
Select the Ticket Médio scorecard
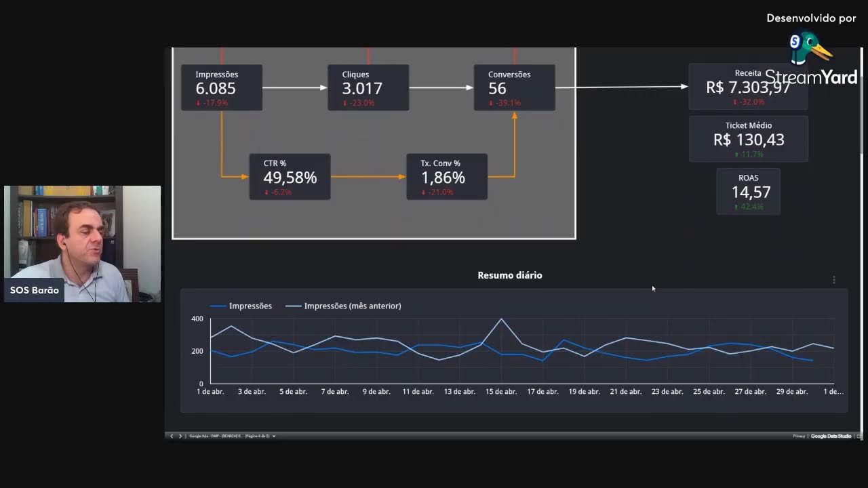749,139
